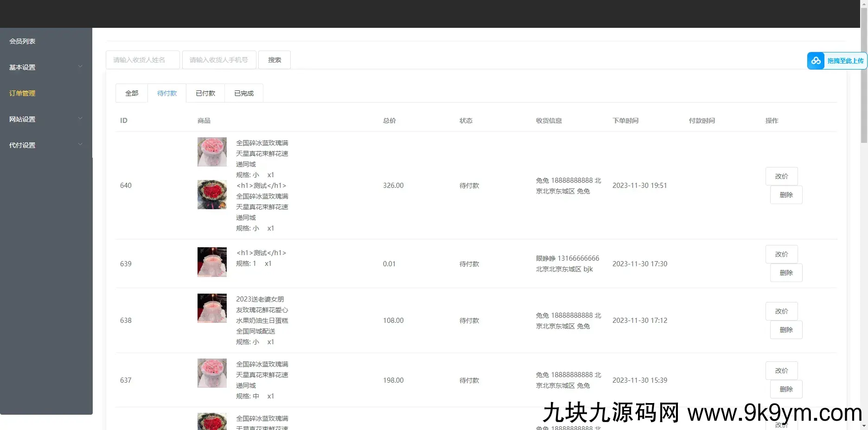Click 改价 for order 640
The image size is (868, 430).
click(781, 176)
